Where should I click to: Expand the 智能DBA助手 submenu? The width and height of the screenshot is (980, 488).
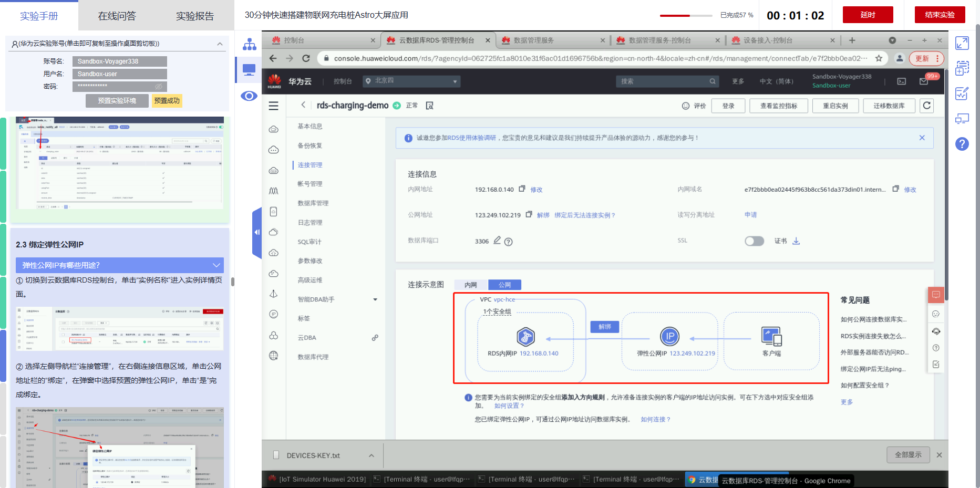[x=375, y=299]
